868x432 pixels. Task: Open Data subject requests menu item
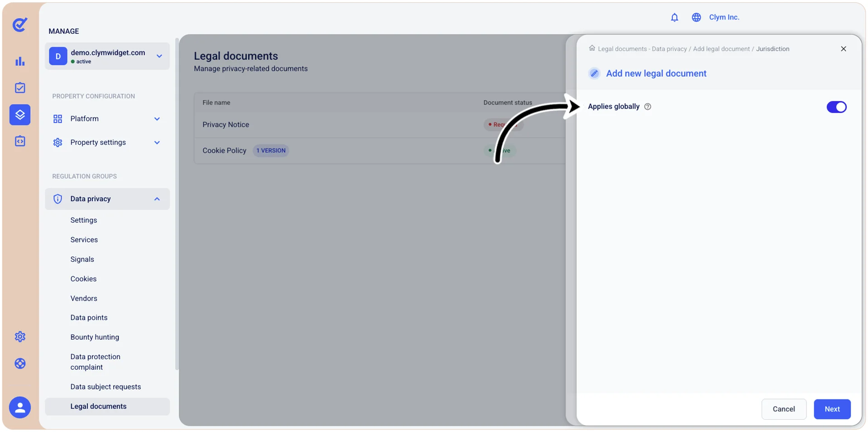point(106,387)
